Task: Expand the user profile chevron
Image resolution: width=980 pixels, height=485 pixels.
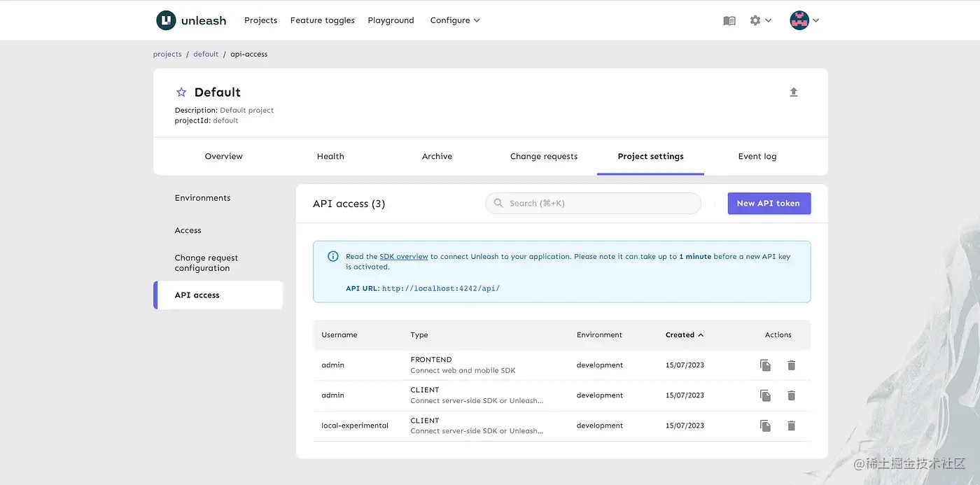Action: point(815,20)
